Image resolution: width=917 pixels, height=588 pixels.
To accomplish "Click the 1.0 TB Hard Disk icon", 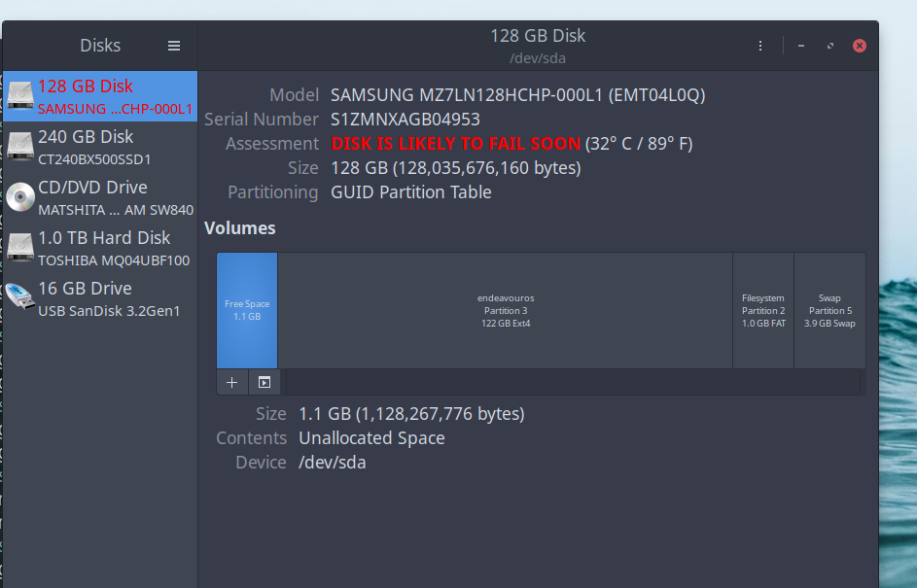I will coord(20,248).
